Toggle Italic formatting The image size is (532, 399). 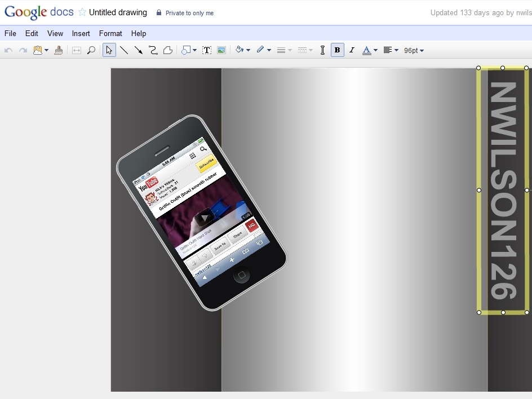pos(352,50)
